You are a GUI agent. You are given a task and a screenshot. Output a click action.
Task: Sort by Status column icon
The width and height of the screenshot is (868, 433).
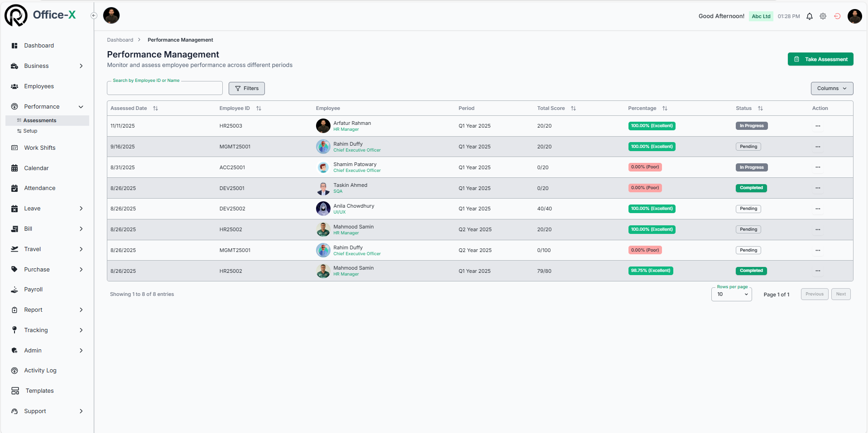760,109
